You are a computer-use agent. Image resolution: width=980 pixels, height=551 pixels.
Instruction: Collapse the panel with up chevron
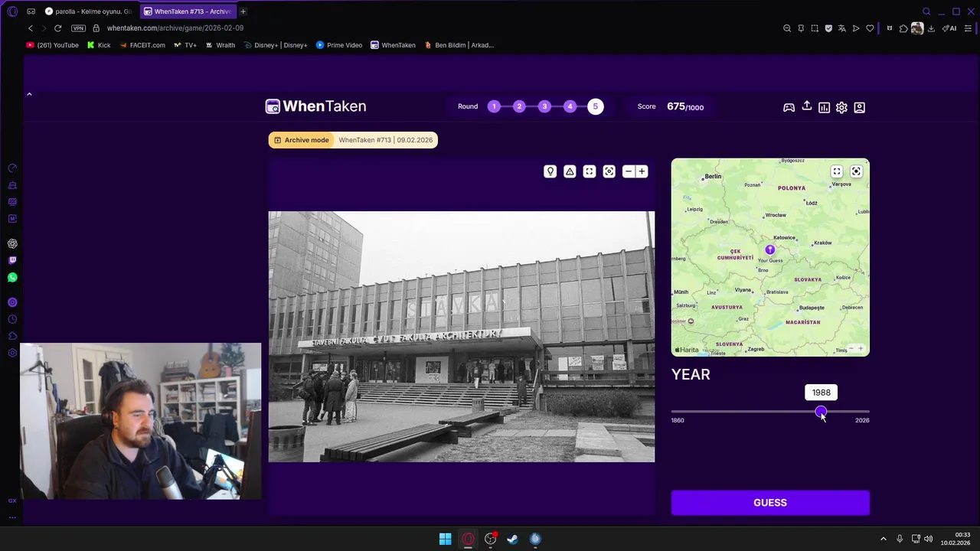coord(29,94)
